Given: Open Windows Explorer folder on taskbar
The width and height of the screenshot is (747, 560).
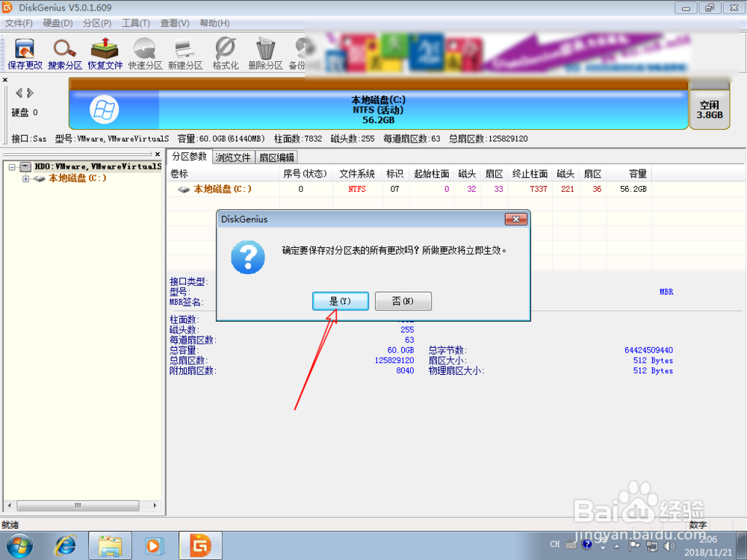Looking at the screenshot, I should [x=110, y=546].
